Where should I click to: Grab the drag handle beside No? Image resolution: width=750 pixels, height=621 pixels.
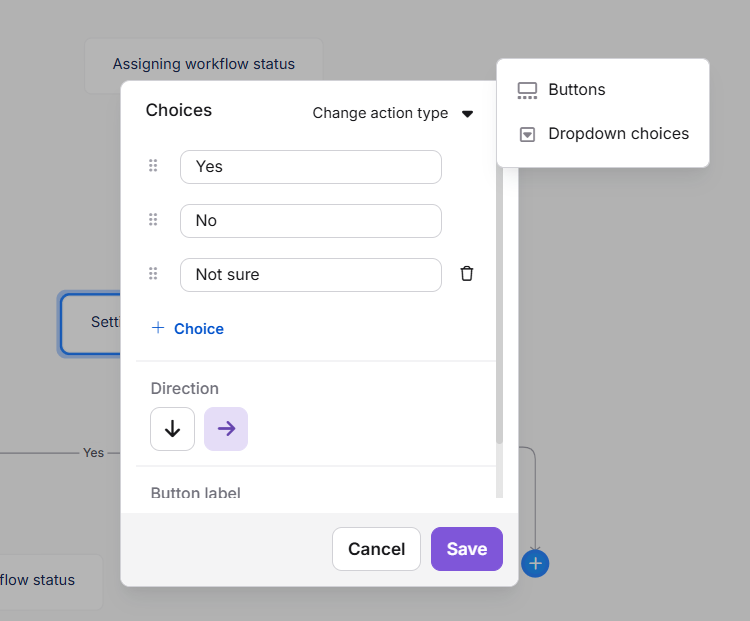153,220
